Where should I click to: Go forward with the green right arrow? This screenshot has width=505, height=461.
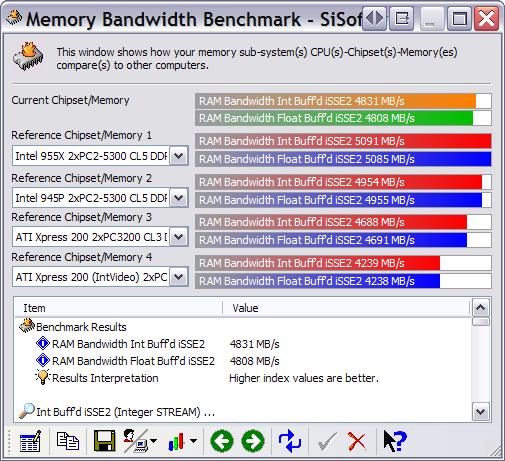[x=253, y=441]
